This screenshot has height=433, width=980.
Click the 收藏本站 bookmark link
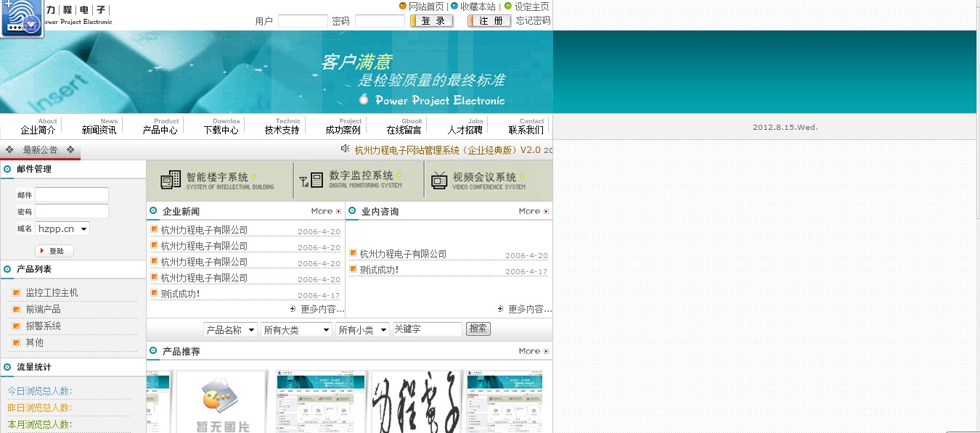point(478,7)
